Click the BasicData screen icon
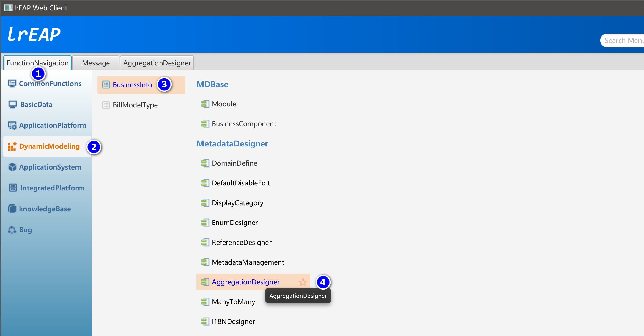The image size is (644, 336). pyautogui.click(x=12, y=104)
